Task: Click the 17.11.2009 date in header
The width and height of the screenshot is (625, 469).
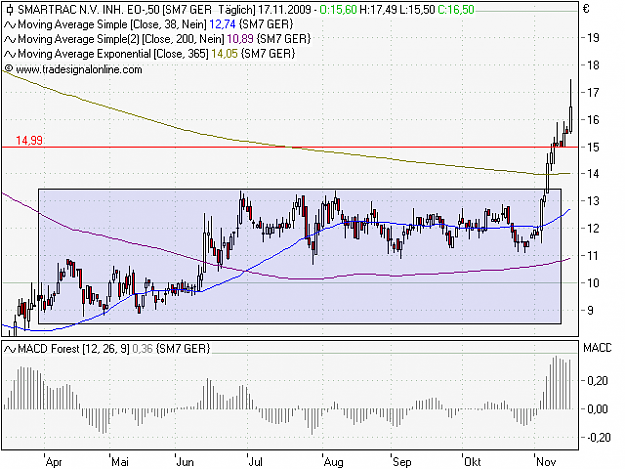Action: [x=284, y=10]
